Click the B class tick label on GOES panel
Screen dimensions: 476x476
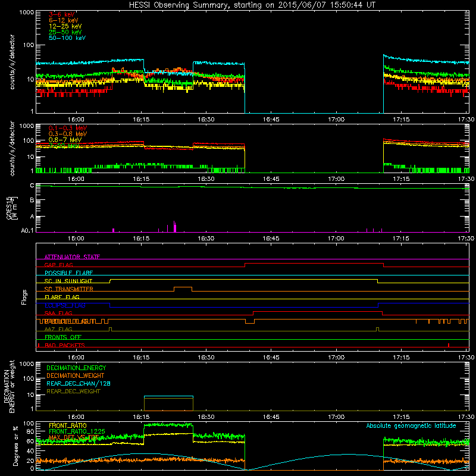pos(32,200)
